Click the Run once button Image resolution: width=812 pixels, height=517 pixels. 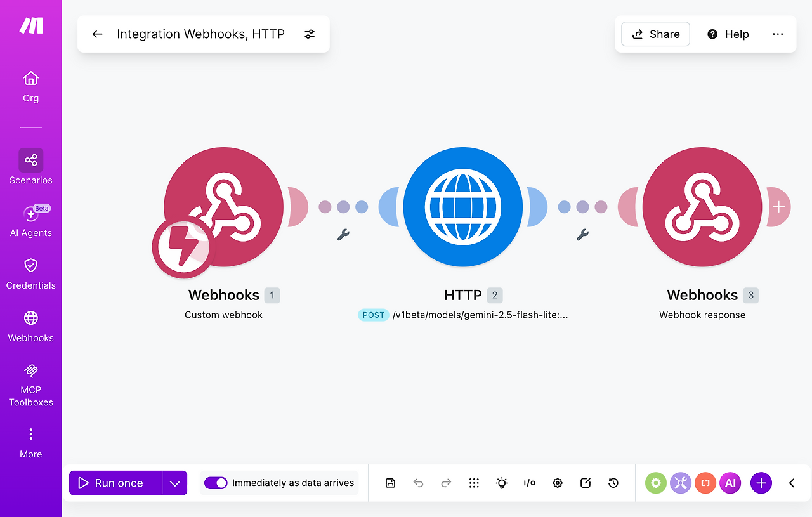point(115,483)
